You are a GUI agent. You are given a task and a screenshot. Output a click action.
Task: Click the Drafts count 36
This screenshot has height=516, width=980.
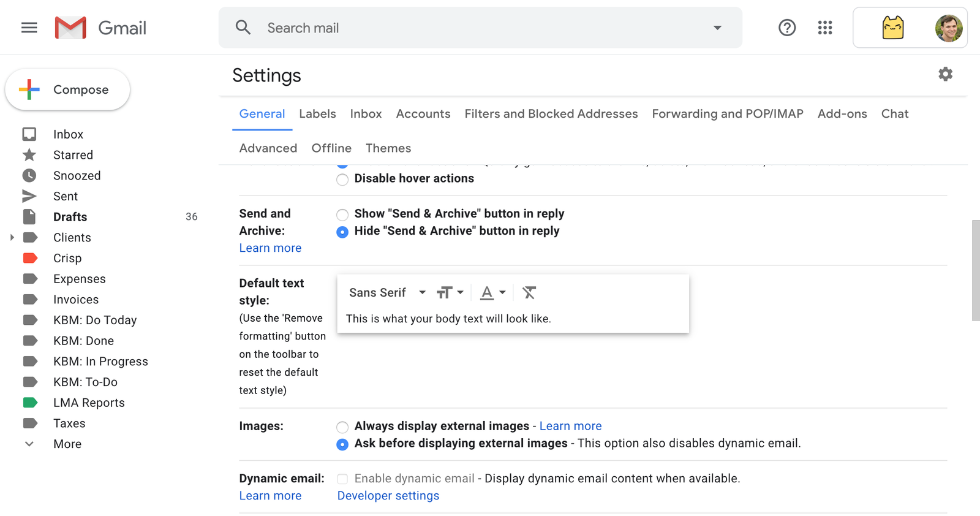pos(192,217)
